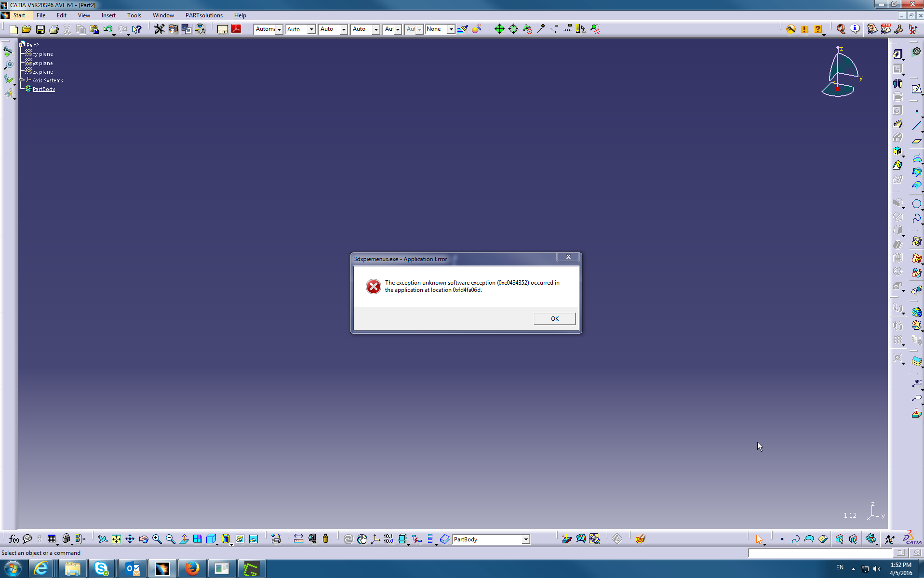Viewport: 924px width, 578px height.
Task: Select the zx plane in tree
Action: (x=42, y=72)
